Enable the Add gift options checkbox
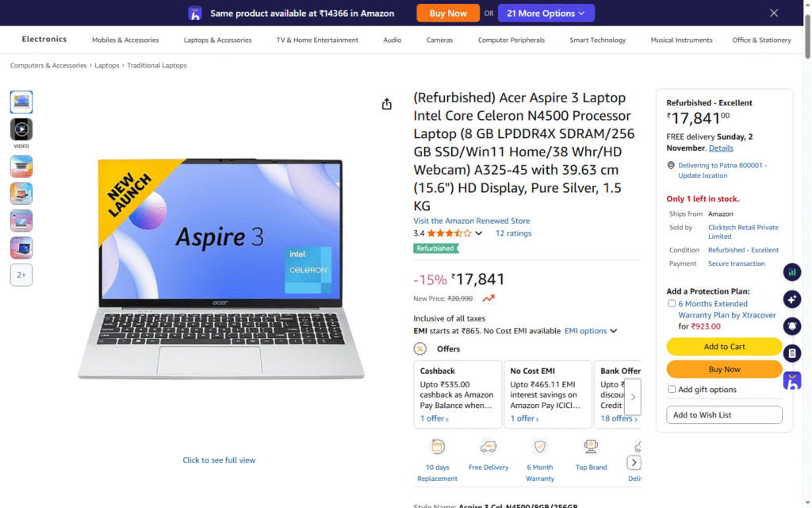812x508 pixels. (672, 389)
